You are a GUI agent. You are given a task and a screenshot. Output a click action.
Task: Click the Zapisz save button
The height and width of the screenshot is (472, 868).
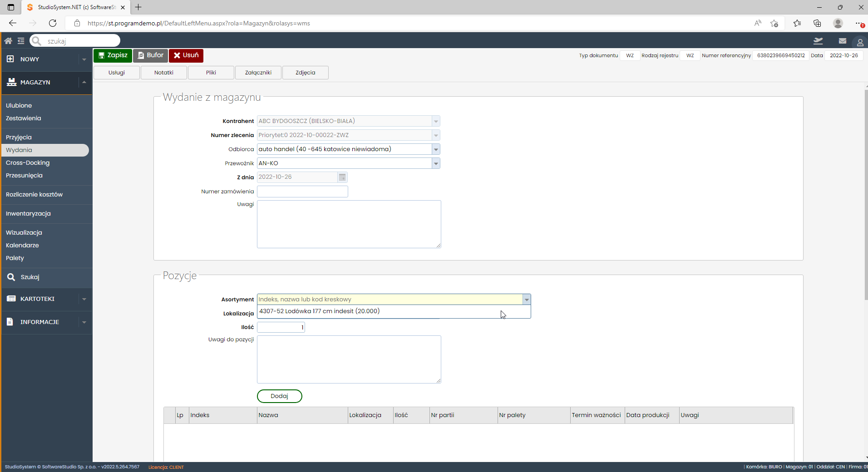point(113,55)
